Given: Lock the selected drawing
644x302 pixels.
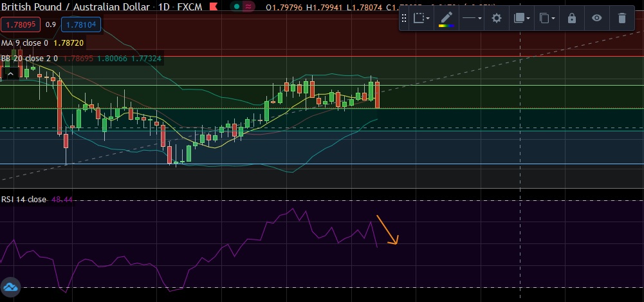Looking at the screenshot, I should [571, 18].
